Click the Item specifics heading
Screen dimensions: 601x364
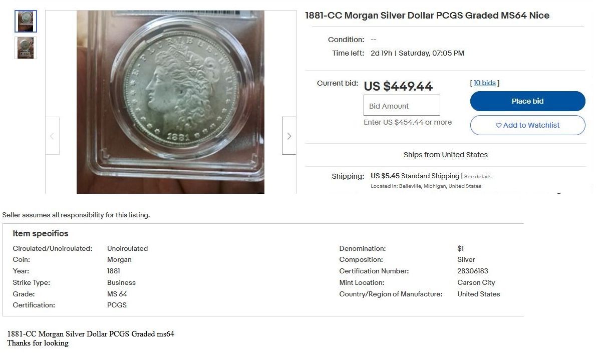tap(41, 234)
